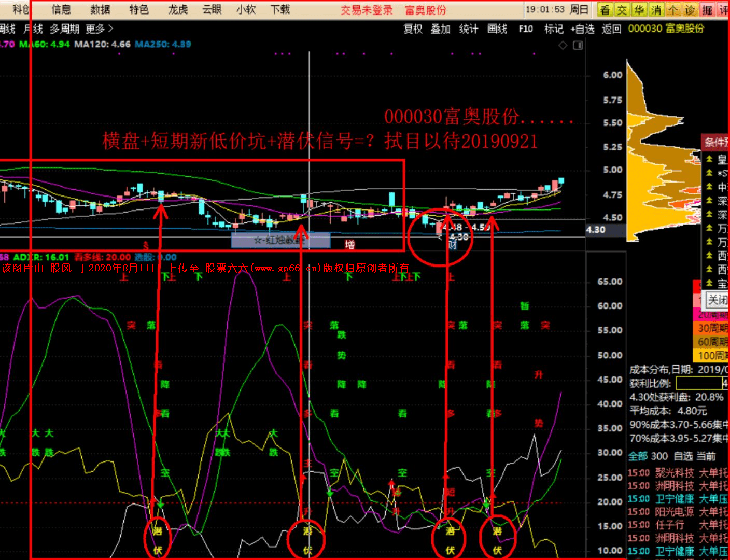Screen dimensions: 730x560
Task: Toggle the side panel layout icon
Action: (x=578, y=46)
